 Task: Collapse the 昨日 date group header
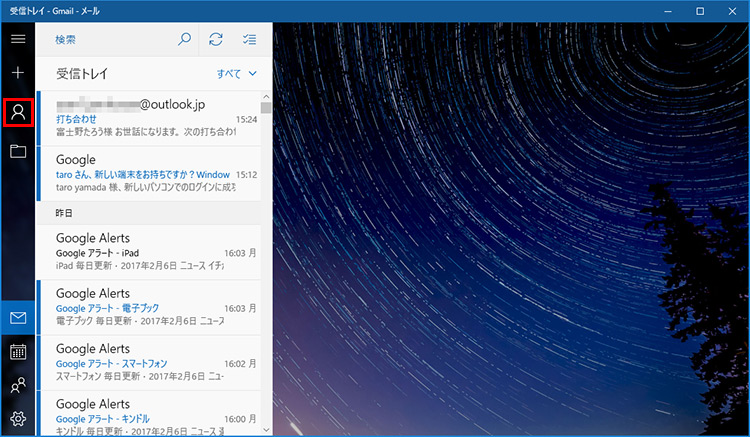(x=147, y=213)
